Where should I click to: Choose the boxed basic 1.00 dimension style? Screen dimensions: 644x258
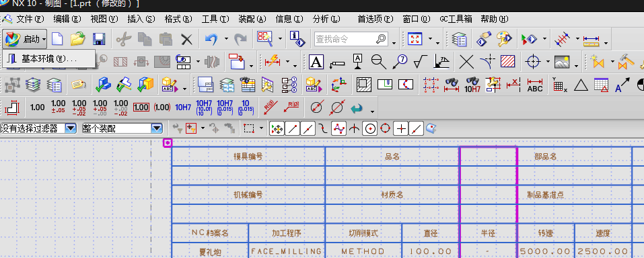141,107
